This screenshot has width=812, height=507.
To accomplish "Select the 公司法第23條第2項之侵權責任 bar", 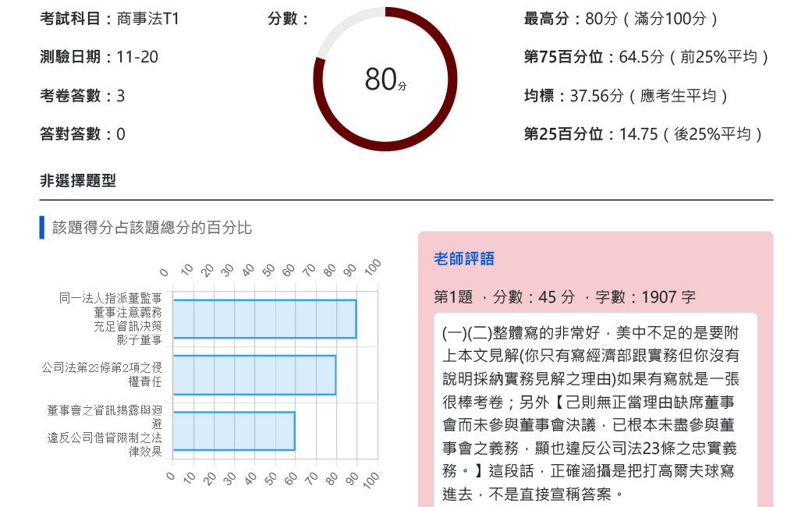I will point(255,376).
